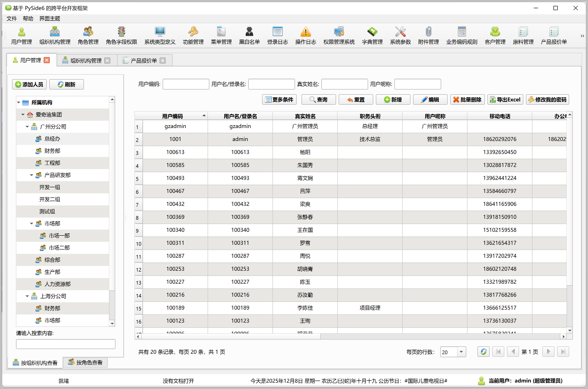Close the 组织机构管理 tab
588x389 pixels.
tap(107, 61)
